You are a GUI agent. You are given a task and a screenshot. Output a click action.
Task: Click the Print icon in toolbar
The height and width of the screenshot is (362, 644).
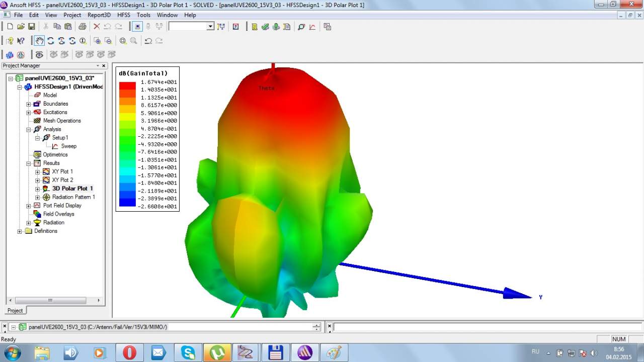(82, 27)
